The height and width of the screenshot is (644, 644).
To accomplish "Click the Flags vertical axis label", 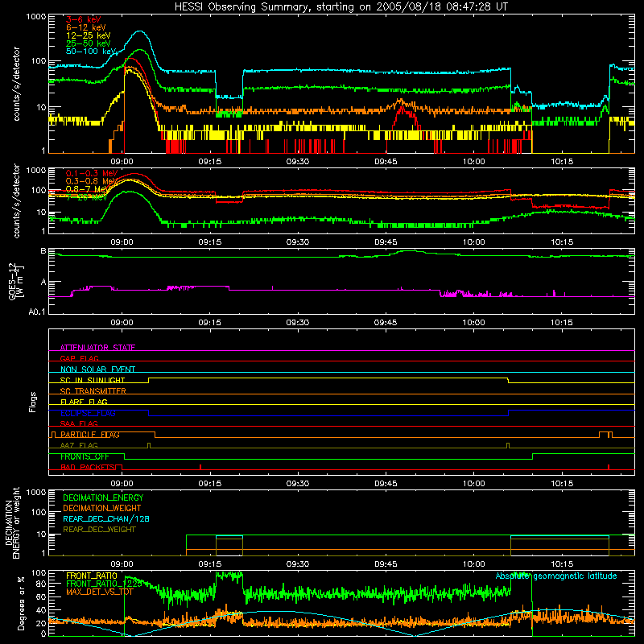I will tap(33, 402).
